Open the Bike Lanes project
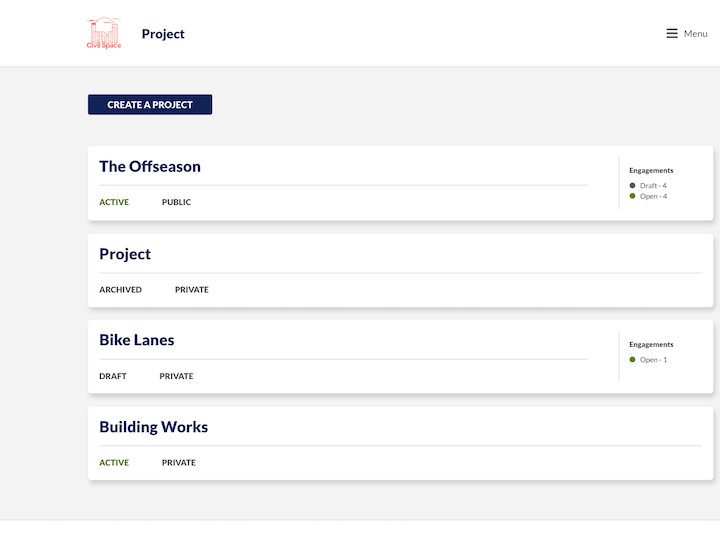 [137, 340]
